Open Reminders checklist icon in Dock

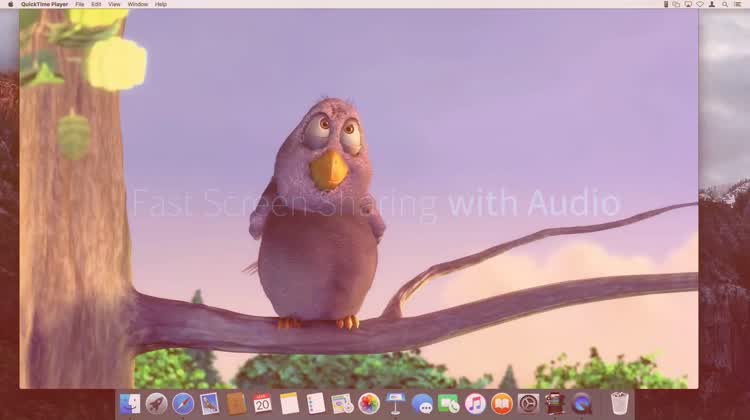coord(316,404)
